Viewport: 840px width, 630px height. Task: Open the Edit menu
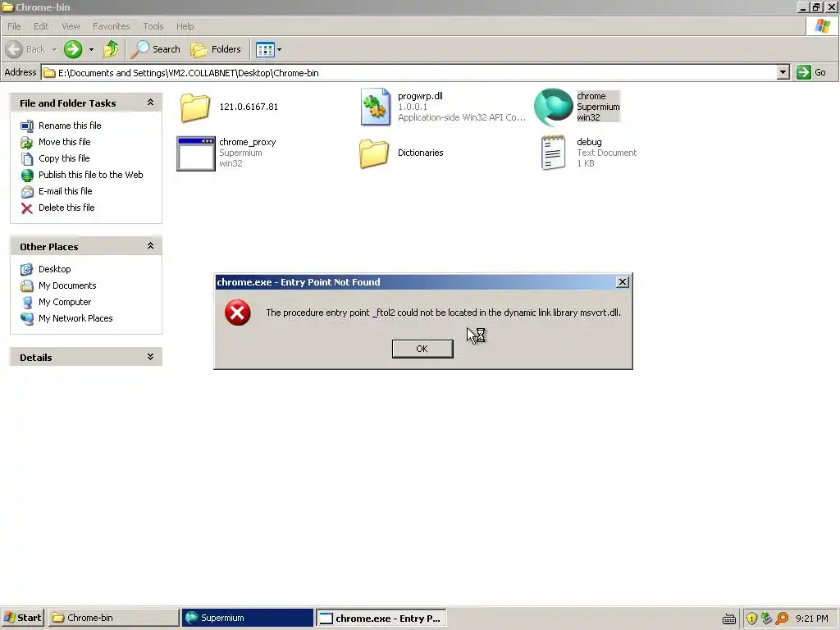[41, 26]
